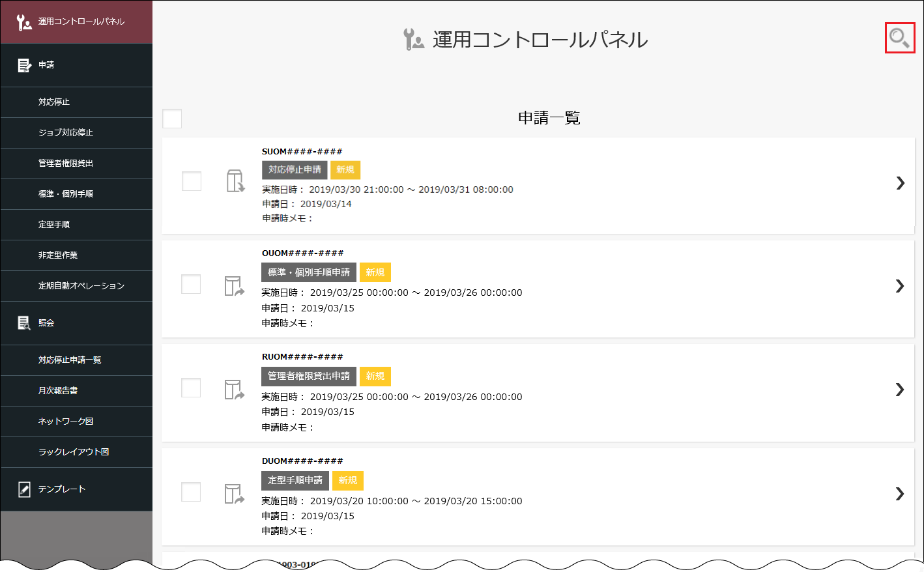
Task: Open the search magnifier icon
Action: pyautogui.click(x=899, y=38)
